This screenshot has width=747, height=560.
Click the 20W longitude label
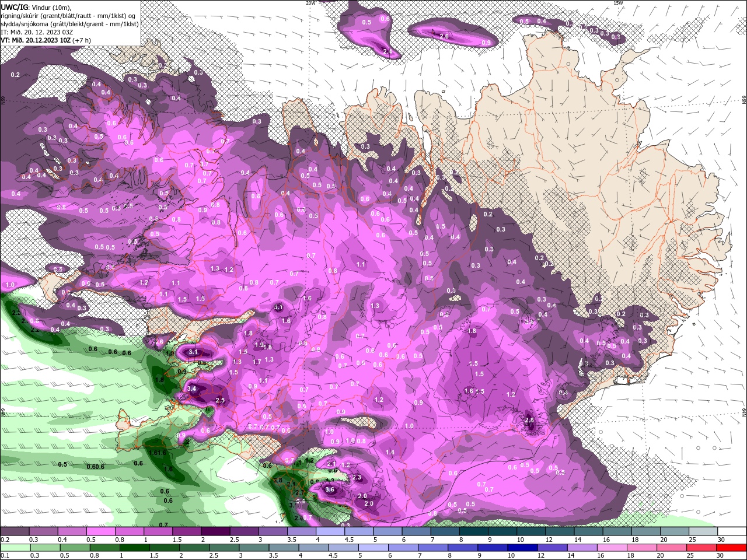[x=310, y=2]
